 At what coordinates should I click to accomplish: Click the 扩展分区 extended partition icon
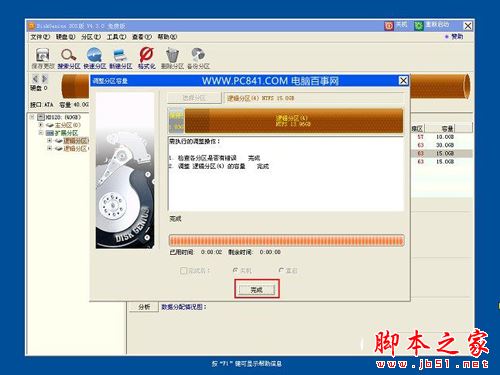coord(50,133)
